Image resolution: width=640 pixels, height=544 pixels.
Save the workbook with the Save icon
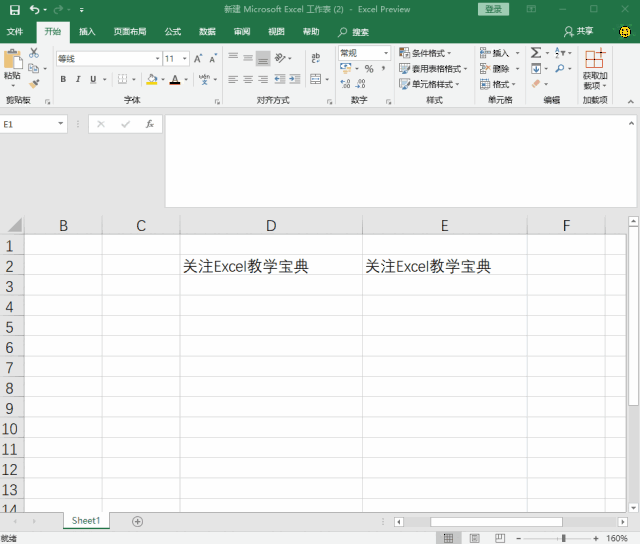pos(15,10)
